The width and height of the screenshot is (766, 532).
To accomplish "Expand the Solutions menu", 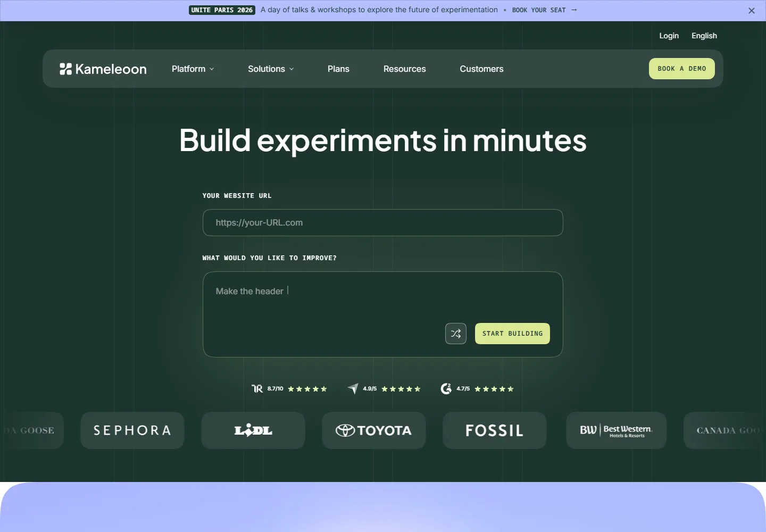I will [271, 69].
